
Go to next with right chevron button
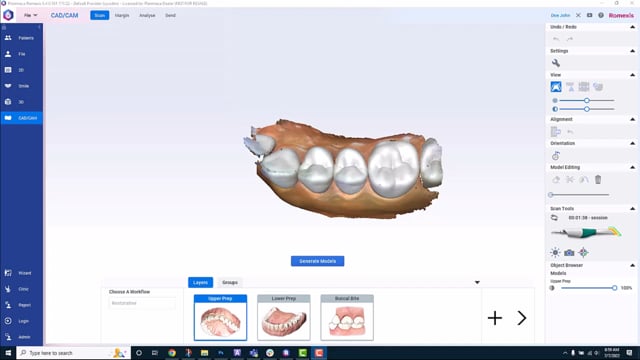(522, 318)
